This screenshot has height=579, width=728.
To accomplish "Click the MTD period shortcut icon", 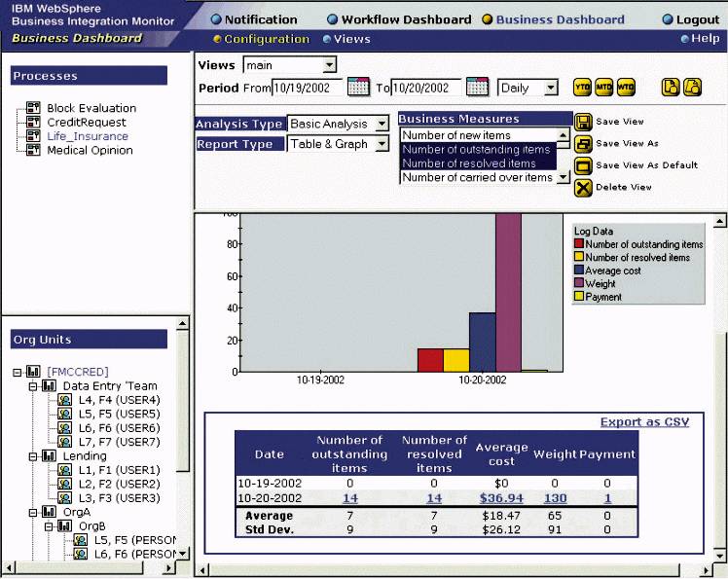I will click(x=603, y=88).
